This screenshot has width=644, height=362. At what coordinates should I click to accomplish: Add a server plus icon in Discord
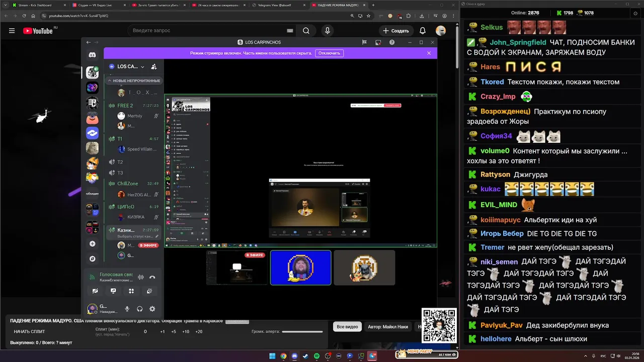pyautogui.click(x=92, y=244)
